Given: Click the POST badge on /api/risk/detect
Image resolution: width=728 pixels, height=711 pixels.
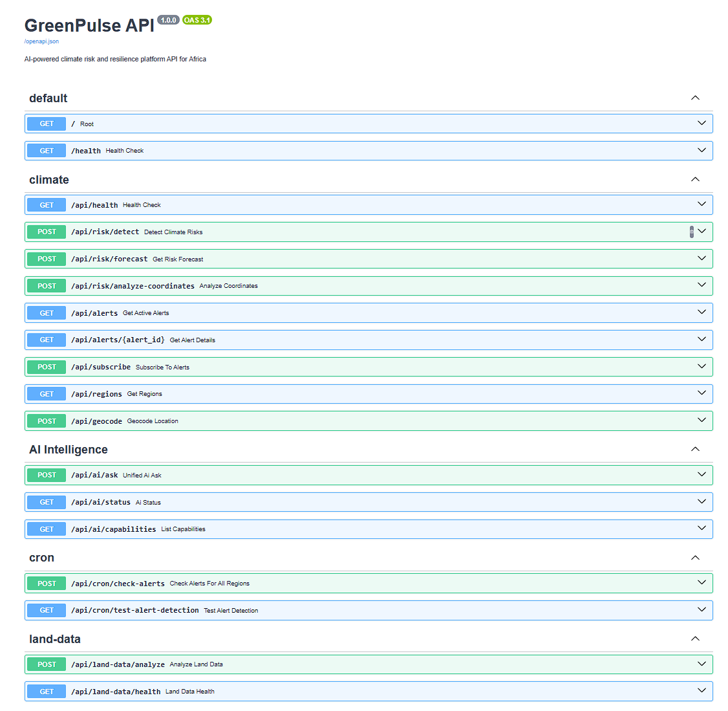Looking at the screenshot, I should (45, 231).
